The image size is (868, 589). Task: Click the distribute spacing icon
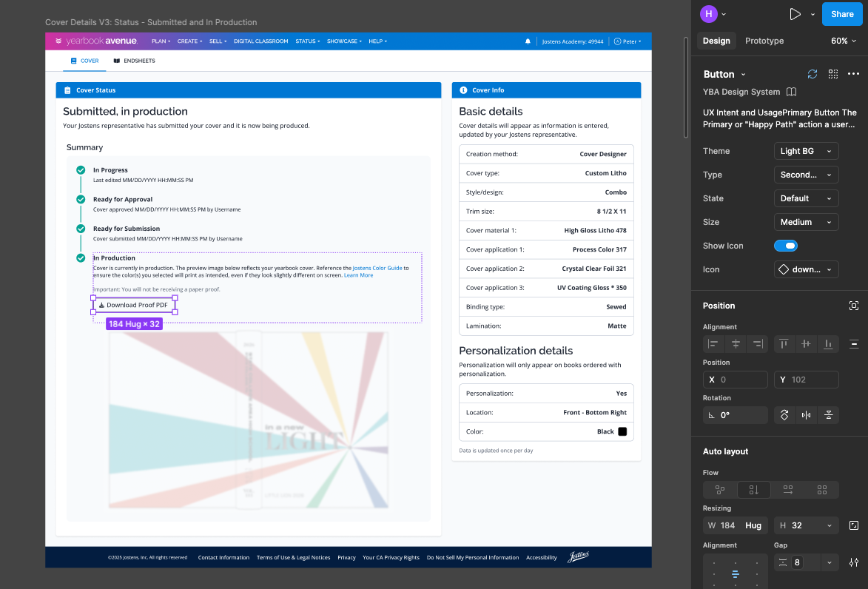[854, 344]
